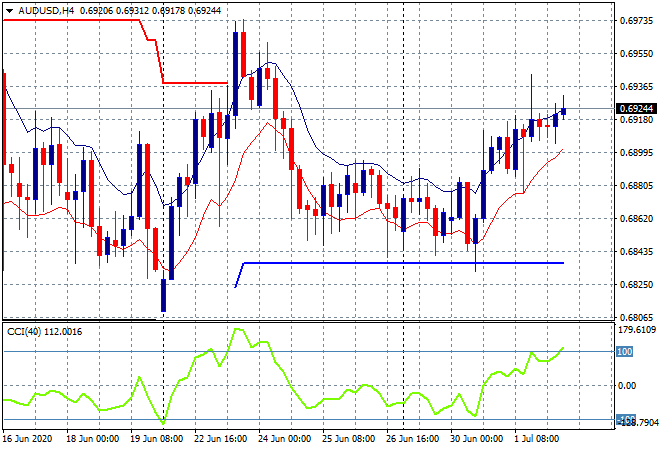Select the 0.68250 price scale value
This screenshot has height=450, width=660.
click(x=636, y=285)
